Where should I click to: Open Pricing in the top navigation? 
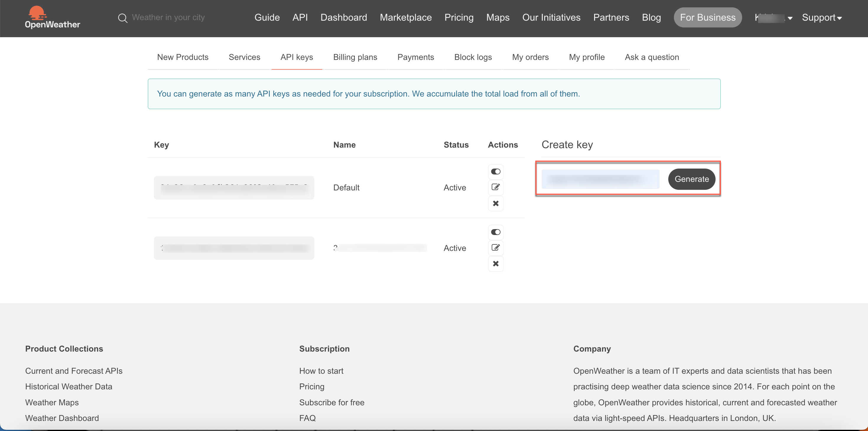459,17
